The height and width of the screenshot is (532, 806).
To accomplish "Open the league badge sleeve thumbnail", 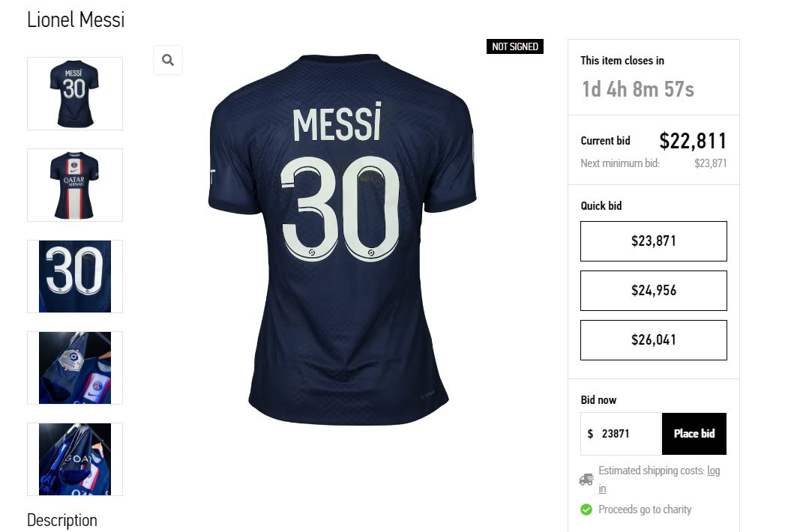I will pyautogui.click(x=75, y=368).
